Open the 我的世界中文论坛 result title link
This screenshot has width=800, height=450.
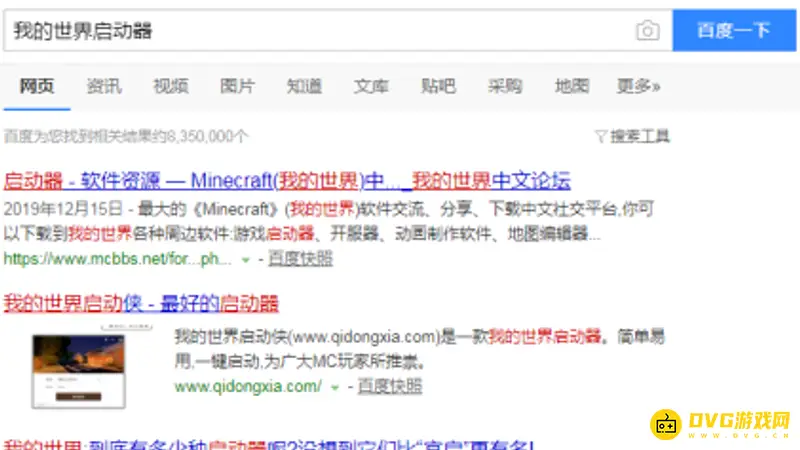click(287, 181)
